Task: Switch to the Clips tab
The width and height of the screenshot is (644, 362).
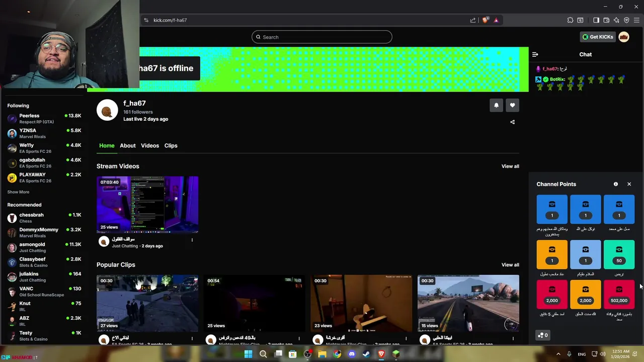Action: click(x=171, y=146)
